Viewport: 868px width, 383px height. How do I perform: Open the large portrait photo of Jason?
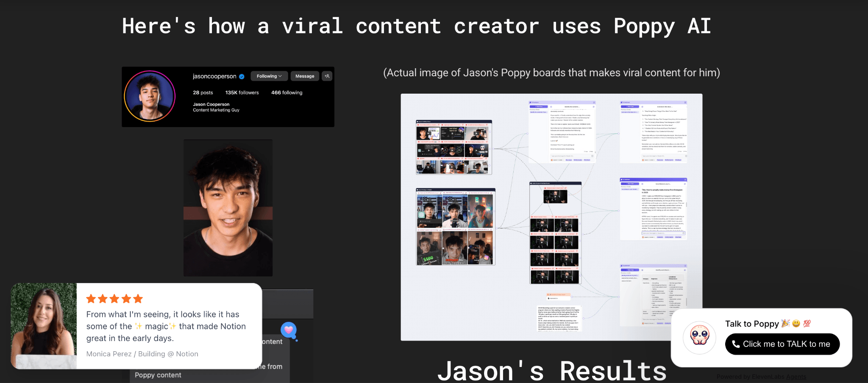pyautogui.click(x=228, y=208)
